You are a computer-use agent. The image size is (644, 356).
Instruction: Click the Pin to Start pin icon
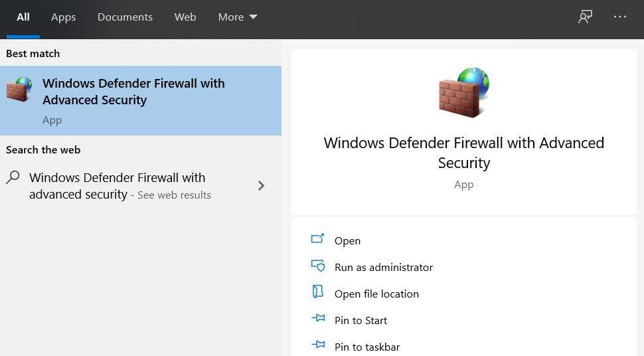[318, 319]
